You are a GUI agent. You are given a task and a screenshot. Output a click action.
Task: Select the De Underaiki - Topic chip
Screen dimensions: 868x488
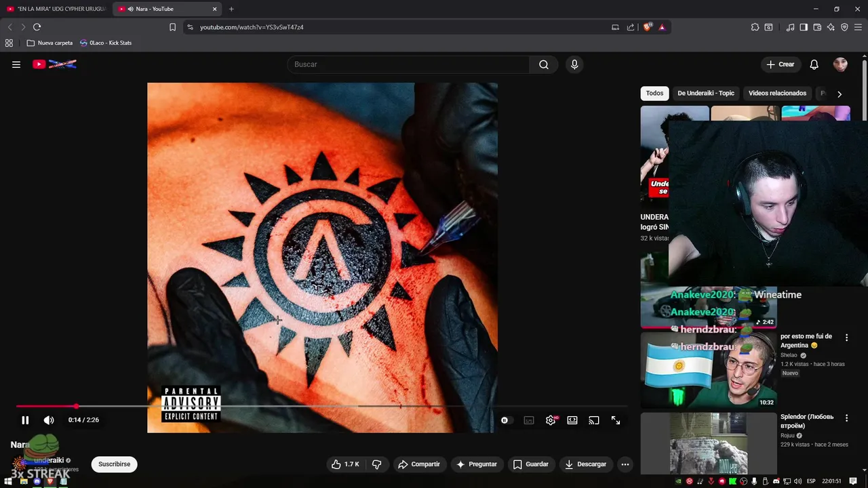click(706, 94)
